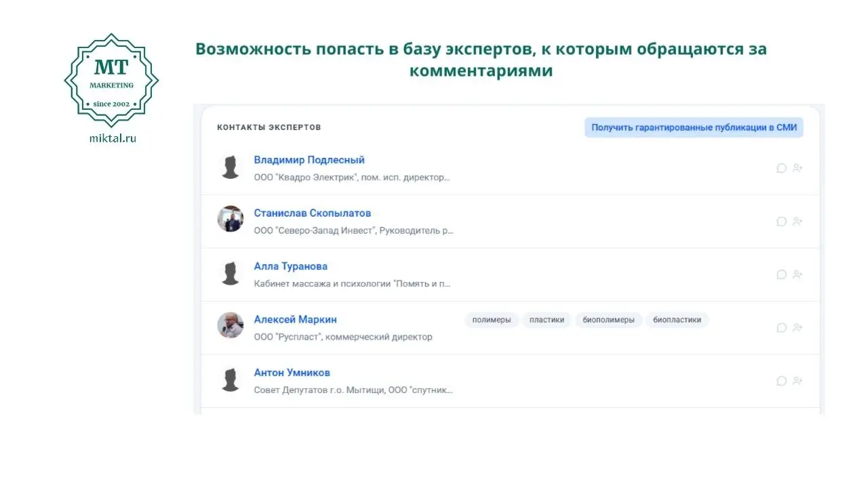This screenshot has height=488, width=868.
Task: Click Владимир Подлесный avatar placeholder
Action: click(x=231, y=167)
